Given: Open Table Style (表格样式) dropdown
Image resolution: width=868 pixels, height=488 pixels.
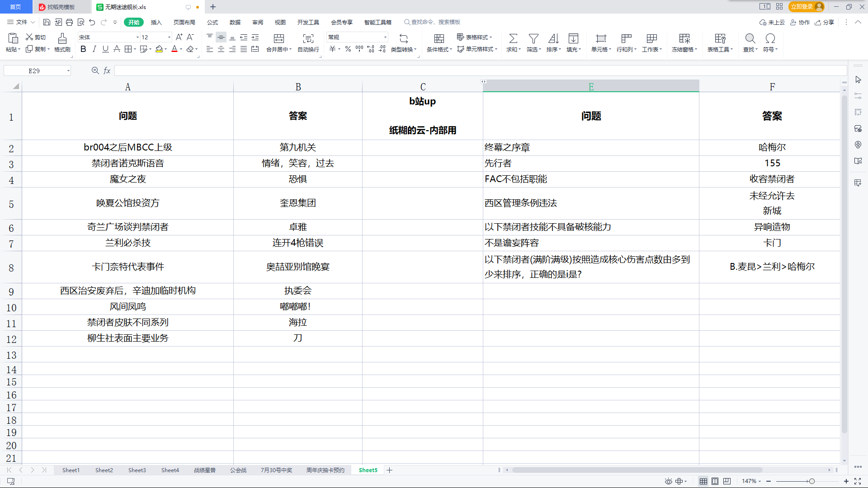Looking at the screenshot, I should click(x=474, y=37).
